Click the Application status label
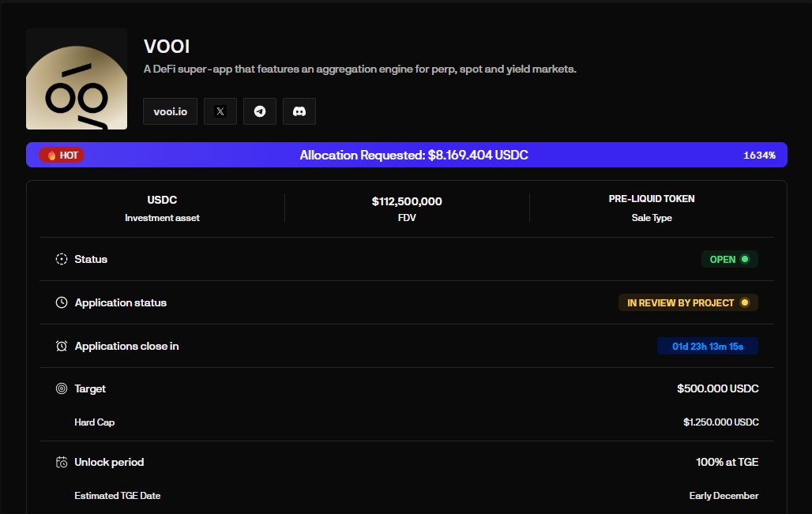Viewport: 812px width, 514px height. tap(121, 303)
